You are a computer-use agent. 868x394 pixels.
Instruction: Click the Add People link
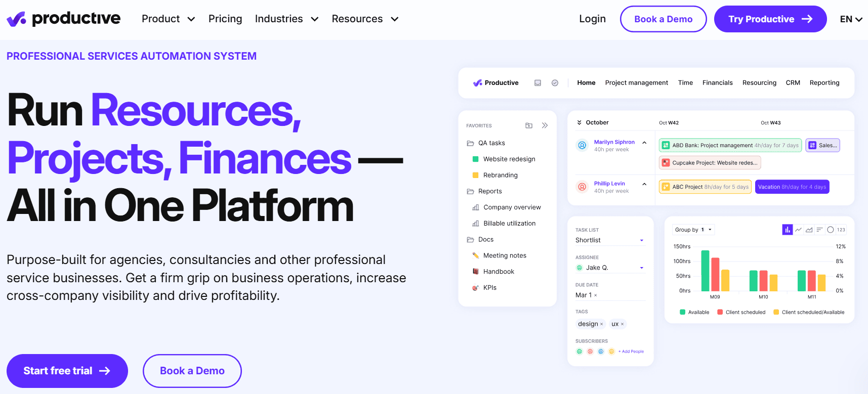(631, 352)
